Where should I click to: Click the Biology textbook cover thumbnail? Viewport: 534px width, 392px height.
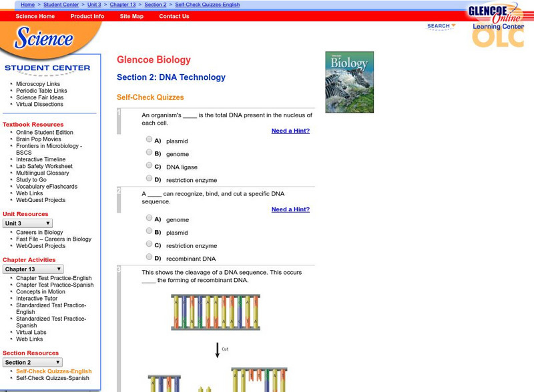(x=349, y=82)
